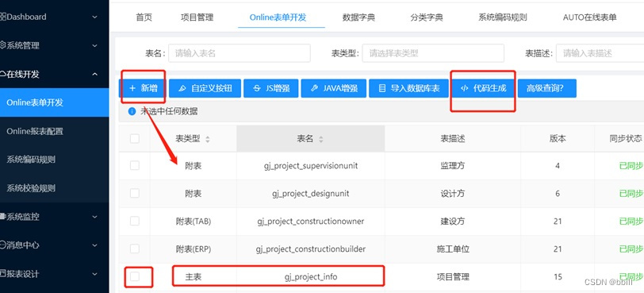Collapse the 在线开发 menu chevron
644x293 pixels.
(x=95, y=75)
